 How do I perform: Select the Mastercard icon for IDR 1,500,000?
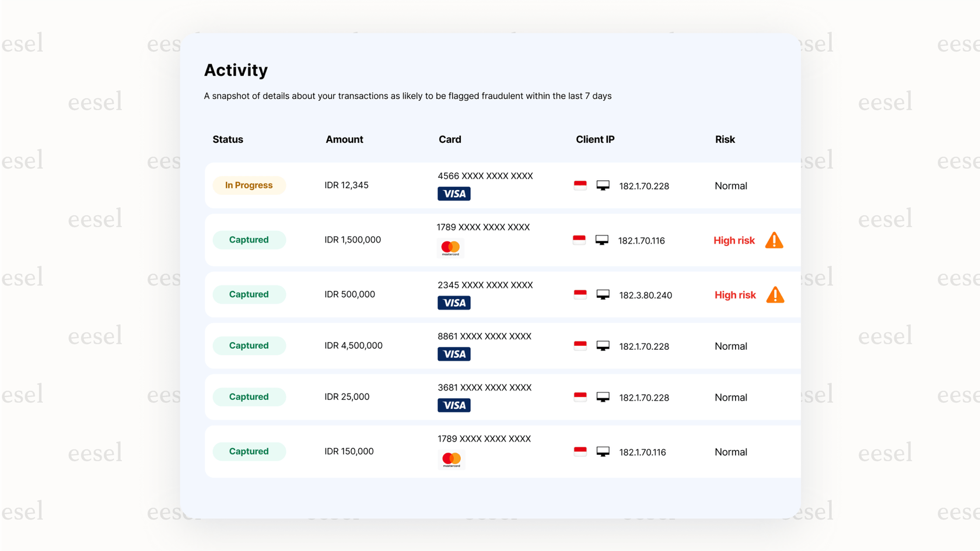coord(450,247)
